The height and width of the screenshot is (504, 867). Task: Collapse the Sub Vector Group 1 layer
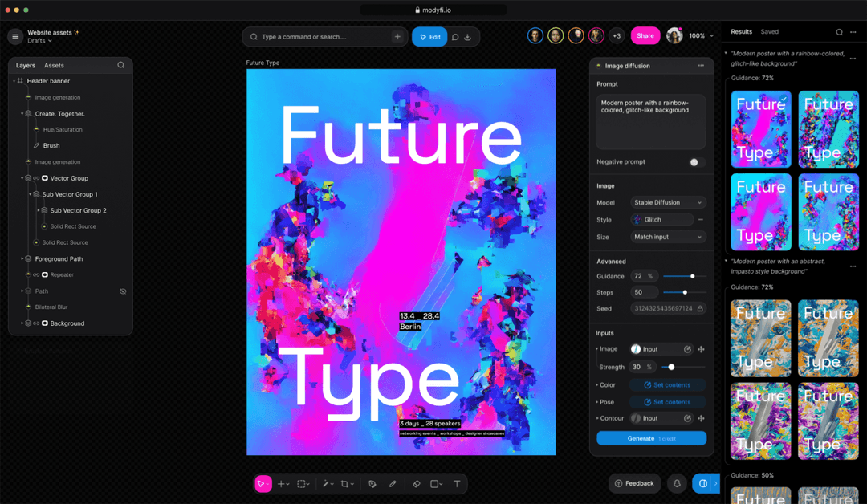31,194
